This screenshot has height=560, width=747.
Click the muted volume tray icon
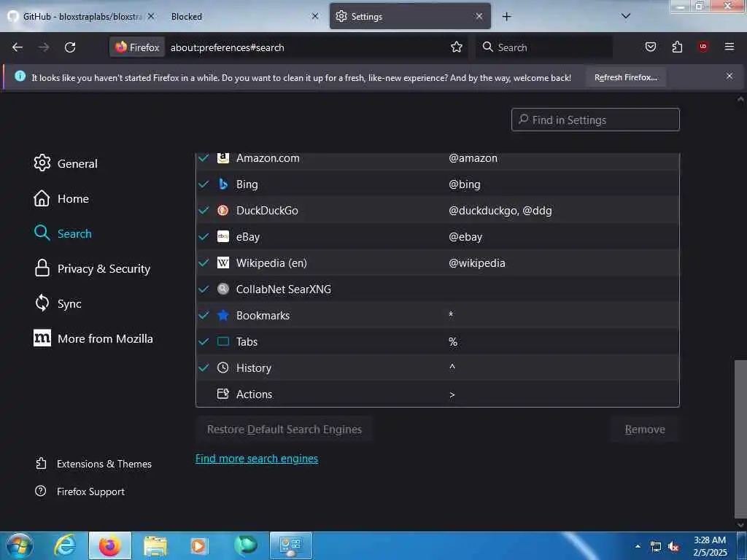point(673,547)
